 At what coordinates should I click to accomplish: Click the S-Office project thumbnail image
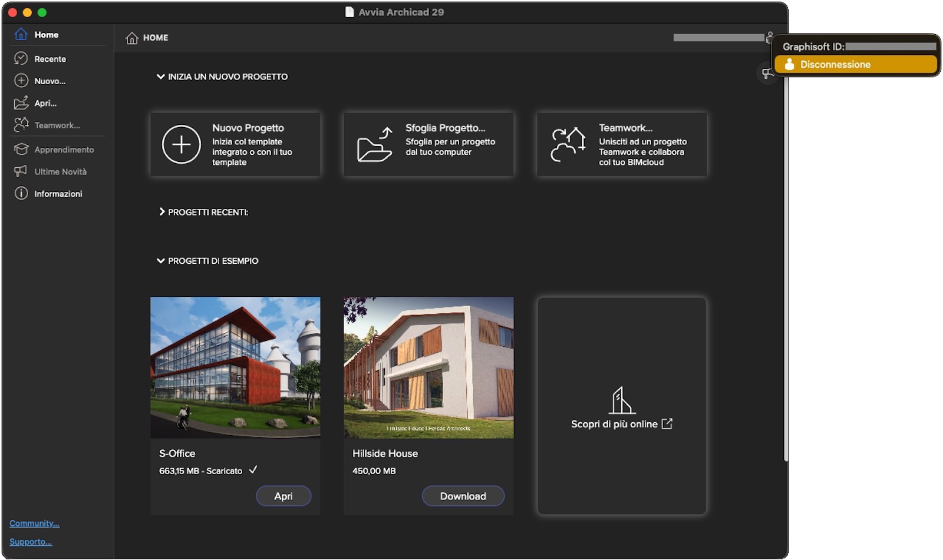click(236, 367)
